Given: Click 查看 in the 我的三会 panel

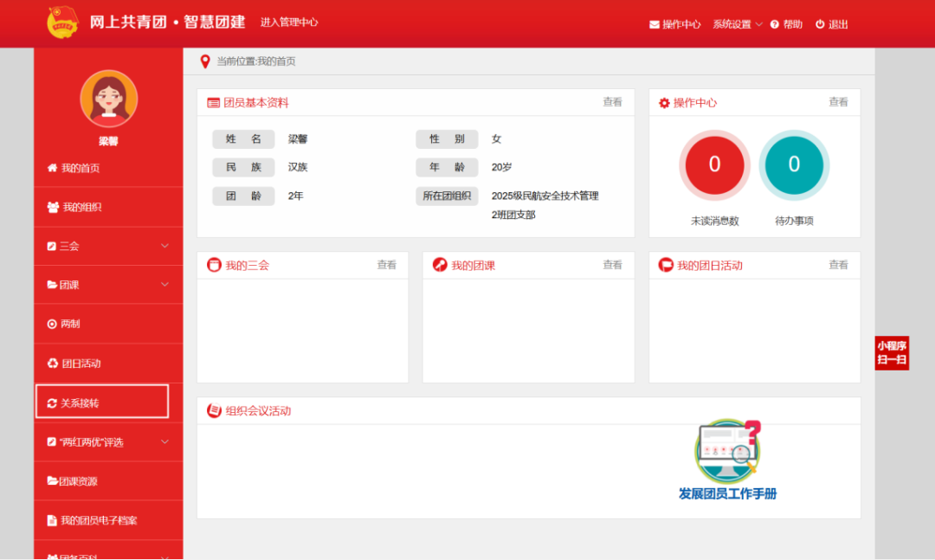Looking at the screenshot, I should (386, 265).
